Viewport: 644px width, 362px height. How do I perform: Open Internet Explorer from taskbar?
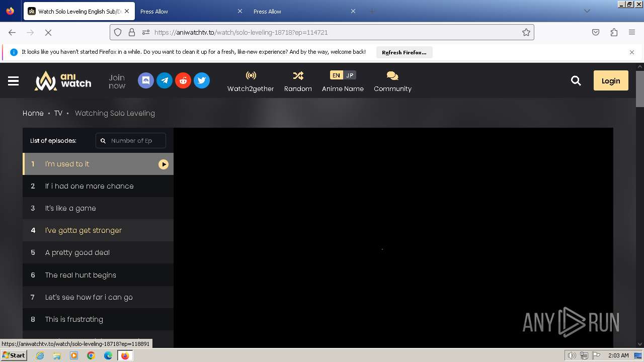pos(40,355)
